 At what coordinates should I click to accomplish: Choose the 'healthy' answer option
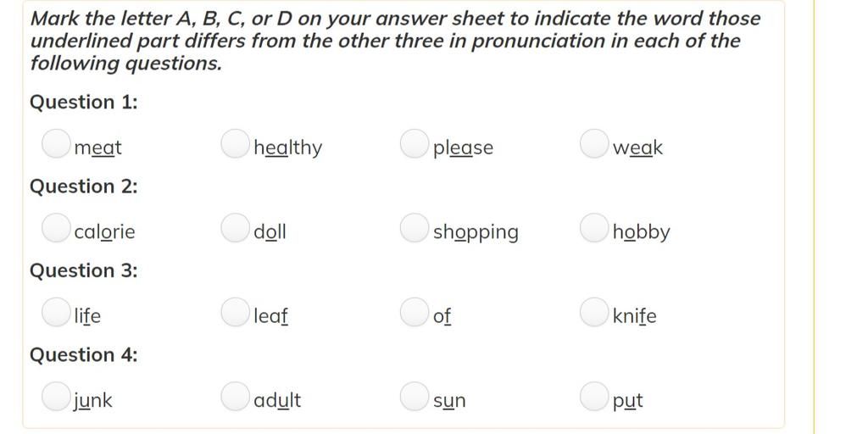pos(235,144)
